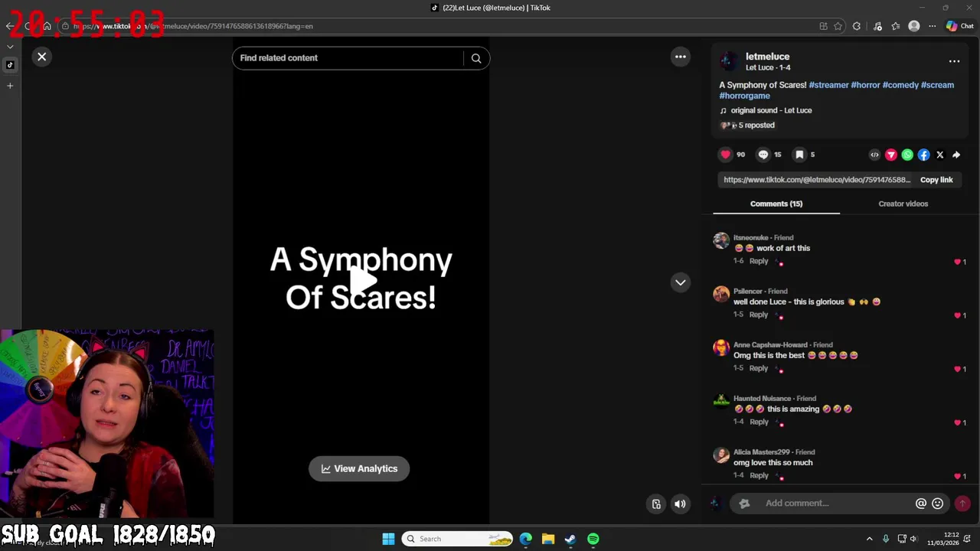Open #horror hashtag
This screenshot has width=980, height=551.
point(865,85)
